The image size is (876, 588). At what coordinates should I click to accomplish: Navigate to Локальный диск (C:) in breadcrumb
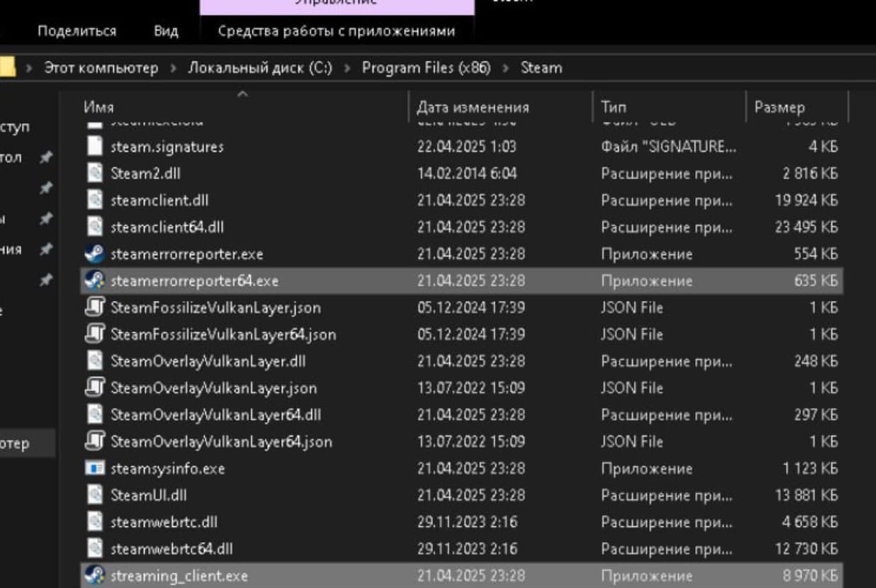pos(259,68)
